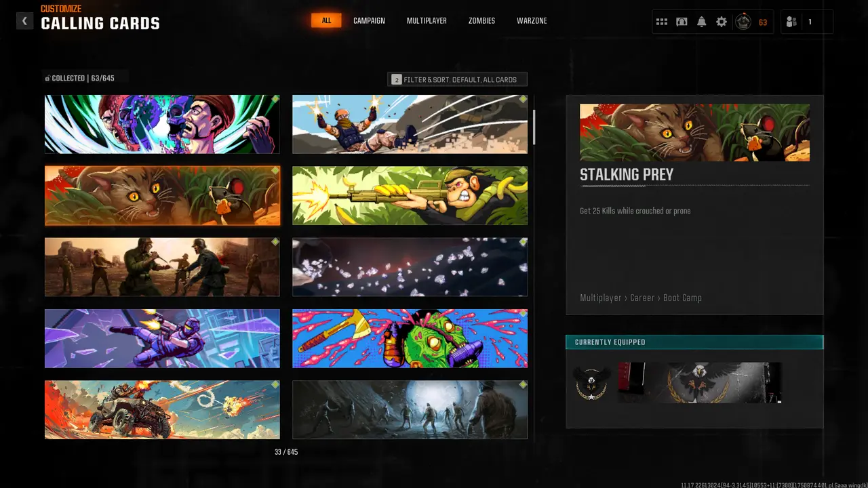
Task: Select the cat stalking mouse card
Action: pyautogui.click(x=162, y=196)
